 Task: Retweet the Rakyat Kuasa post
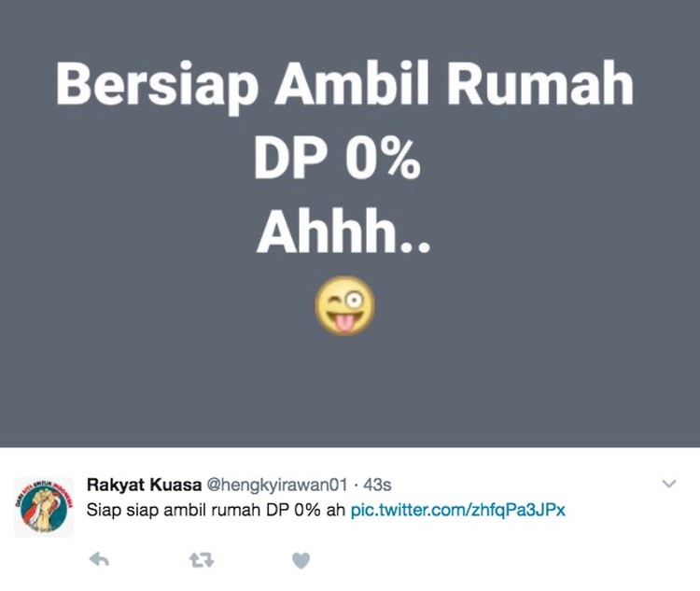202,560
